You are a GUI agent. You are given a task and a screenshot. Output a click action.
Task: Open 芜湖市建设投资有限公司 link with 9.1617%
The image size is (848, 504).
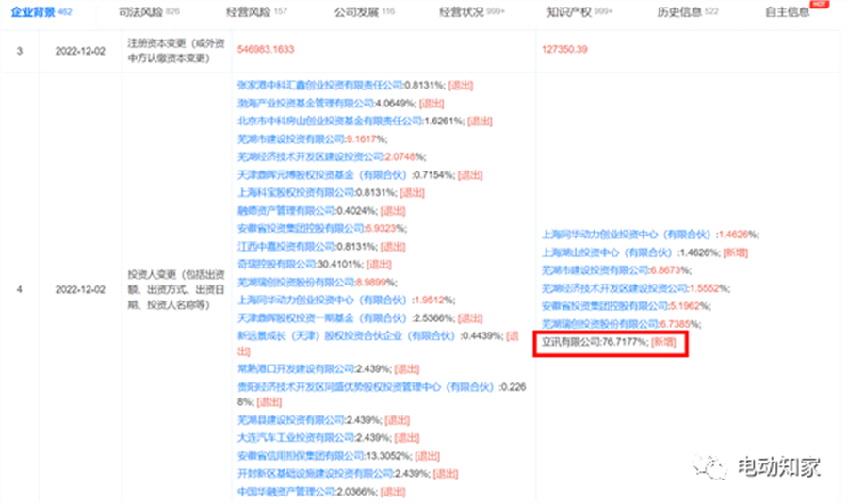click(x=291, y=139)
